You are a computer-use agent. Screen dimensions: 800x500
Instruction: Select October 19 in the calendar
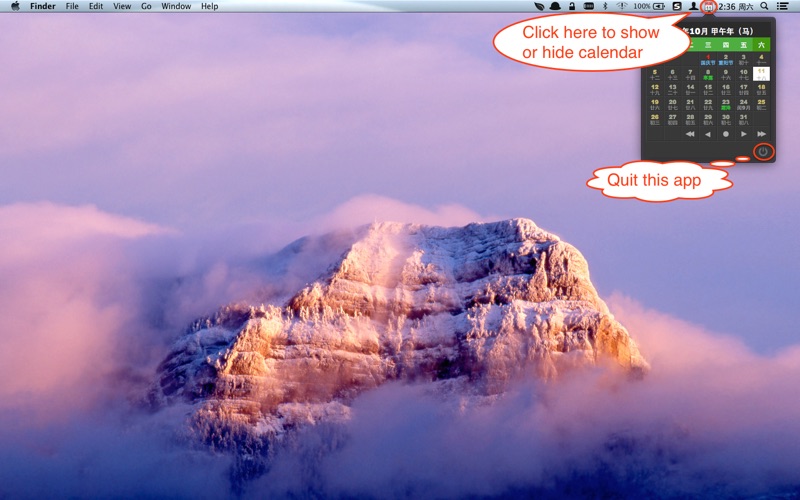point(655,104)
